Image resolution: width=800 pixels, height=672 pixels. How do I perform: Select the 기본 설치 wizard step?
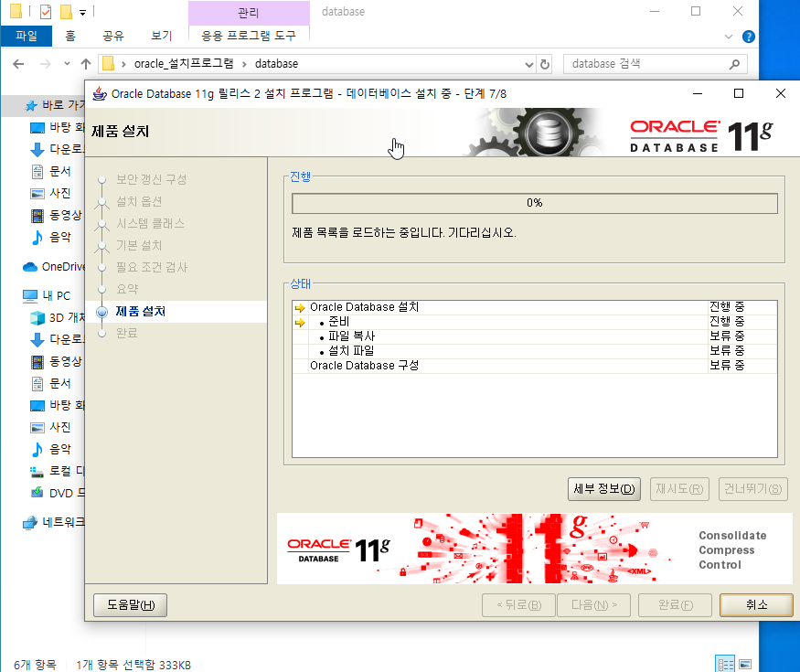tap(139, 245)
